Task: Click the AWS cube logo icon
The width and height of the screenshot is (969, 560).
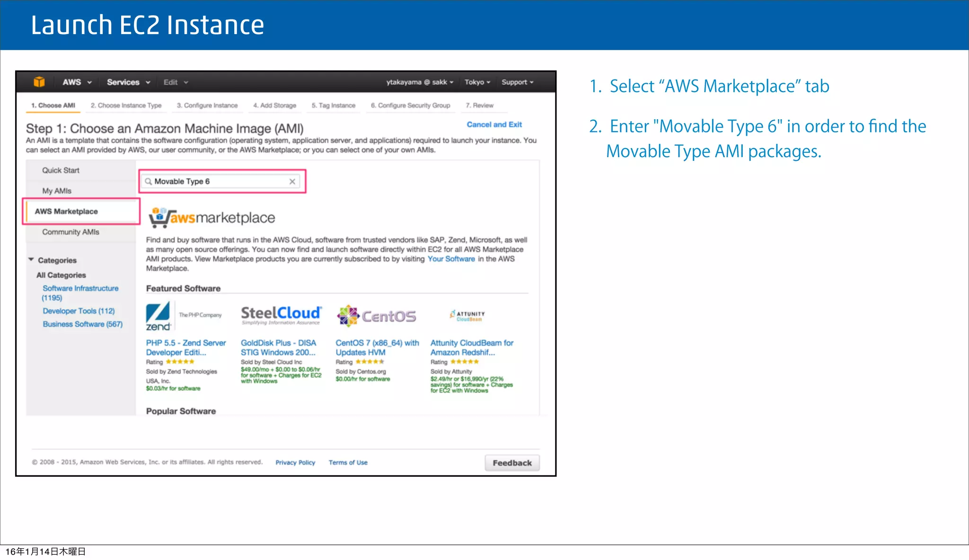Action: pos(39,82)
